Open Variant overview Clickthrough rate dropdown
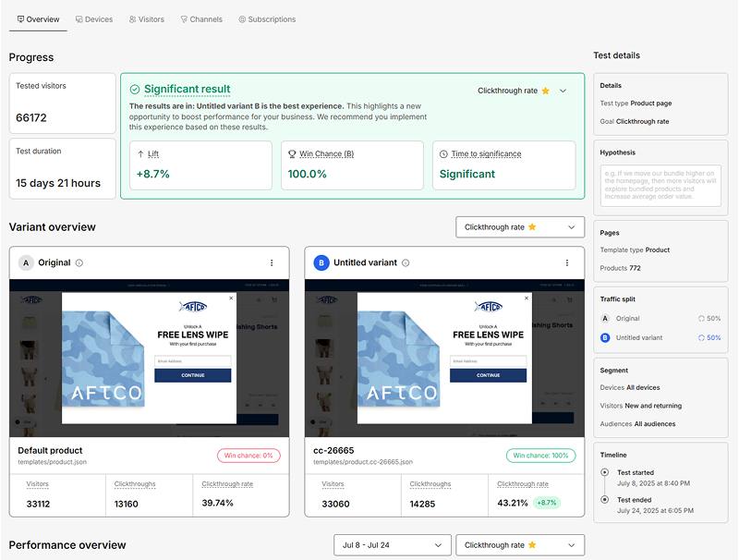739x560 pixels. pos(520,227)
